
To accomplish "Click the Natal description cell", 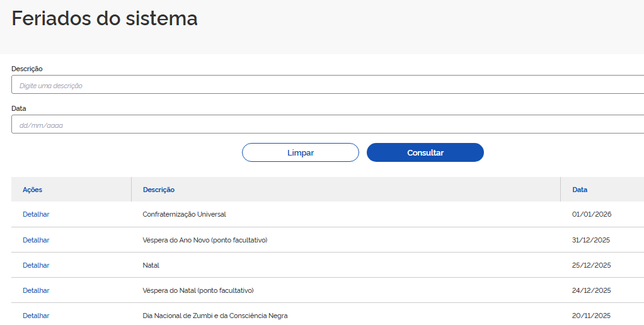I will (x=151, y=265).
